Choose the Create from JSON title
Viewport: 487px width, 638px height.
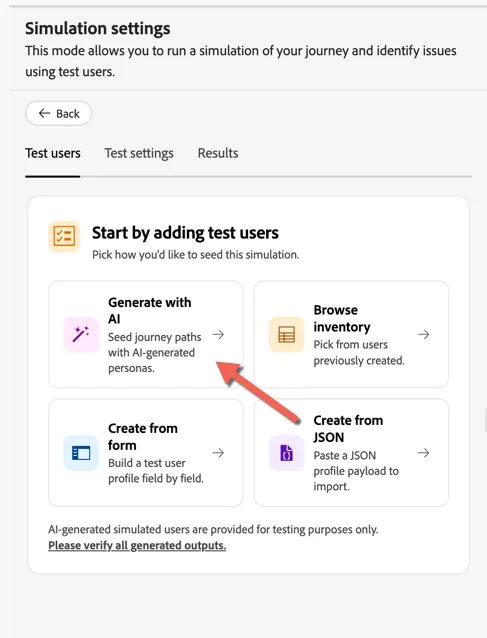point(348,428)
